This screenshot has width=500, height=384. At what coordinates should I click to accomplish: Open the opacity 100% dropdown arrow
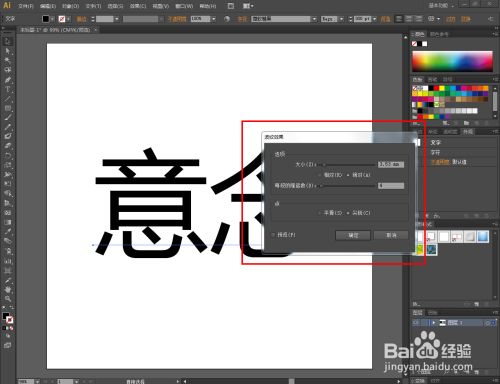coord(213,19)
